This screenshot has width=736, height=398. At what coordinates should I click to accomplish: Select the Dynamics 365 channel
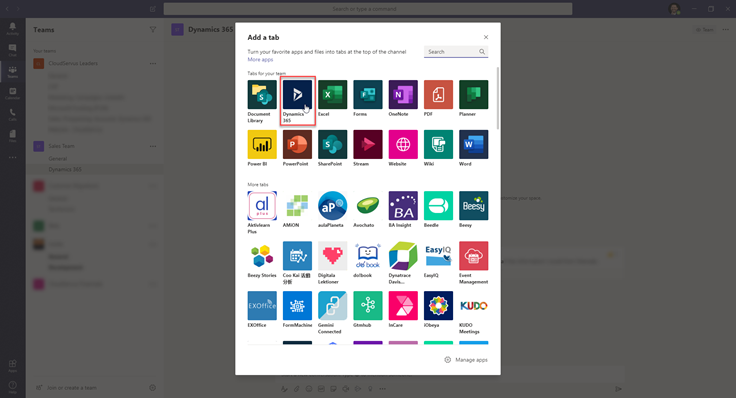coord(95,169)
